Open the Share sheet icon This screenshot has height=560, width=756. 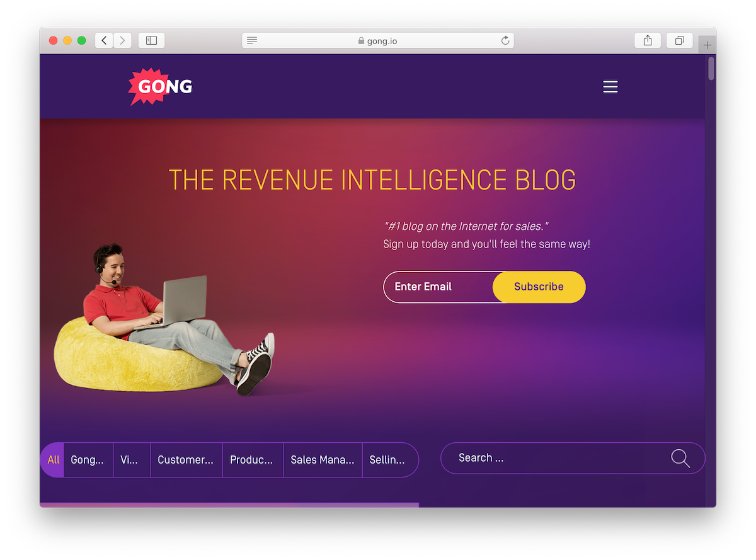coord(648,40)
